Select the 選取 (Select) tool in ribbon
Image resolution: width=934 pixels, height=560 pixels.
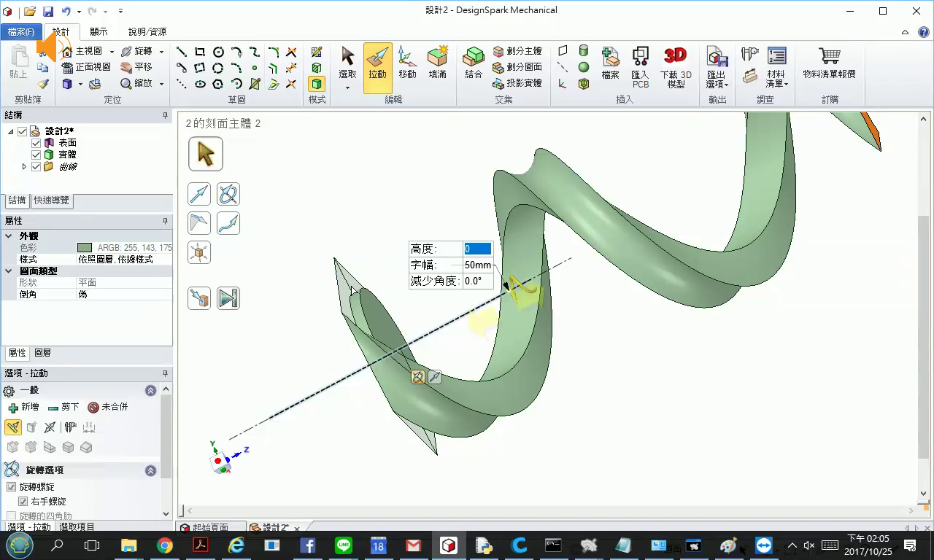347,62
